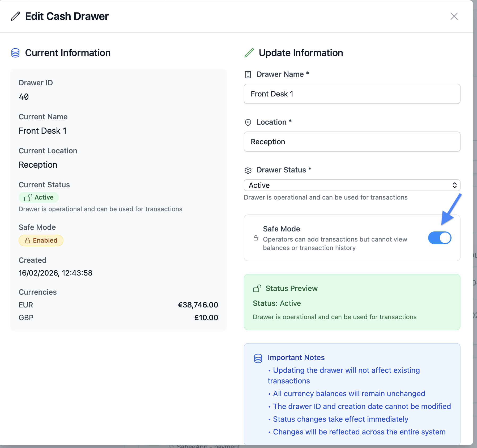The image size is (477, 448).
Task: Click the gear icon beside Drawer Status
Action: pyautogui.click(x=248, y=170)
